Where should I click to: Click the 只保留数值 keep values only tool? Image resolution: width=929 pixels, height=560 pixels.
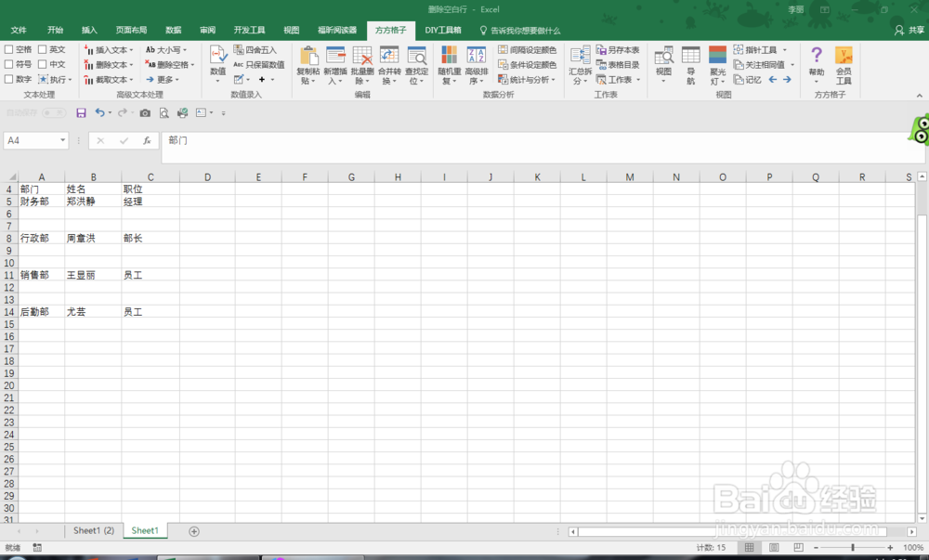point(259,64)
